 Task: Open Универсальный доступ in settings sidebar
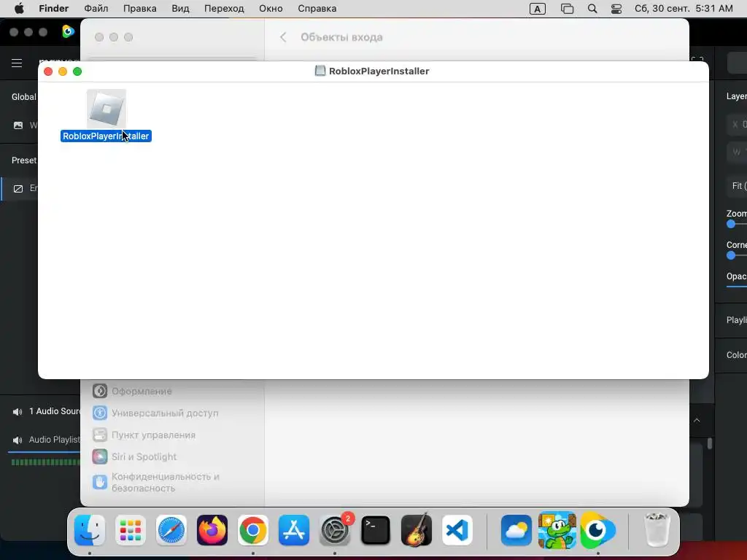click(x=155, y=413)
